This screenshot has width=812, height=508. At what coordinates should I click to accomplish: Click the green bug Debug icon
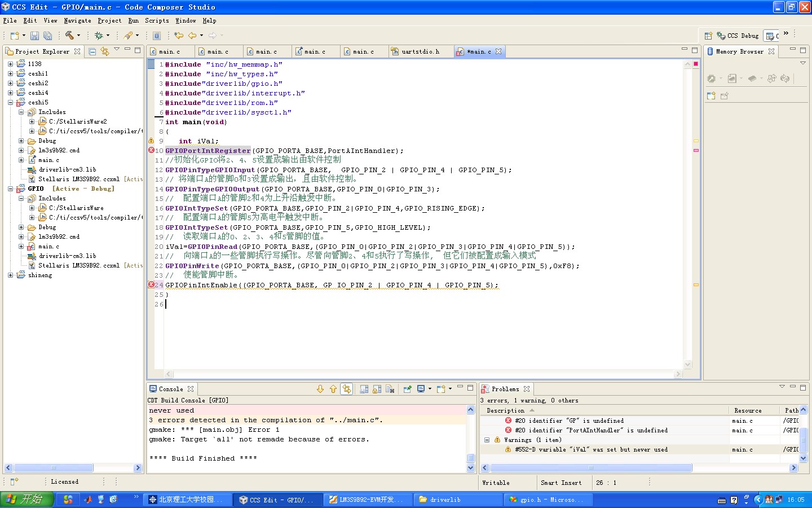(x=99, y=36)
